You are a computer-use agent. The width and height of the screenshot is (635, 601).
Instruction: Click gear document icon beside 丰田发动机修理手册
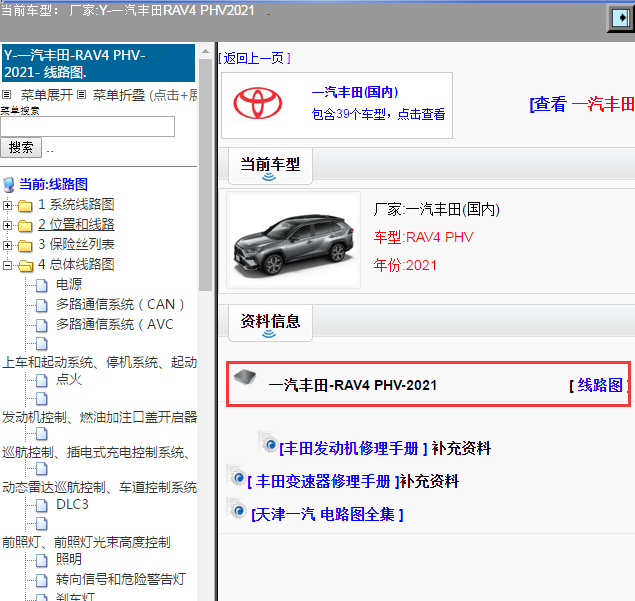(x=268, y=442)
